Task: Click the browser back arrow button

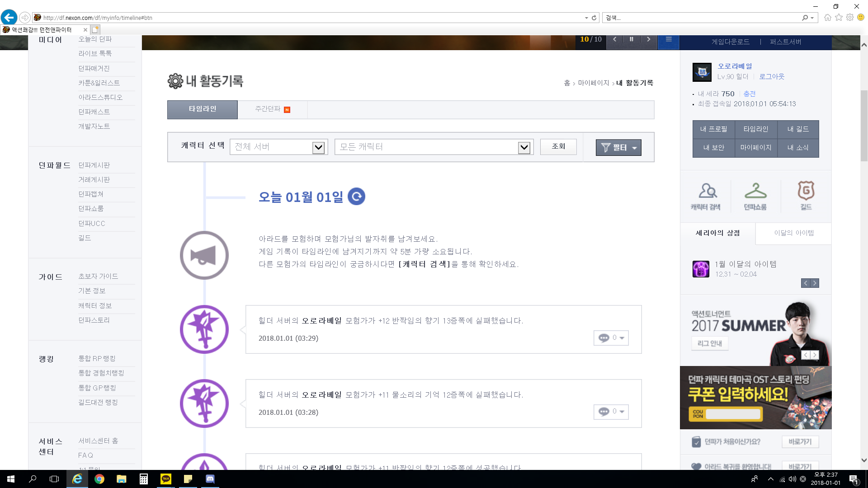Action: coord(9,18)
